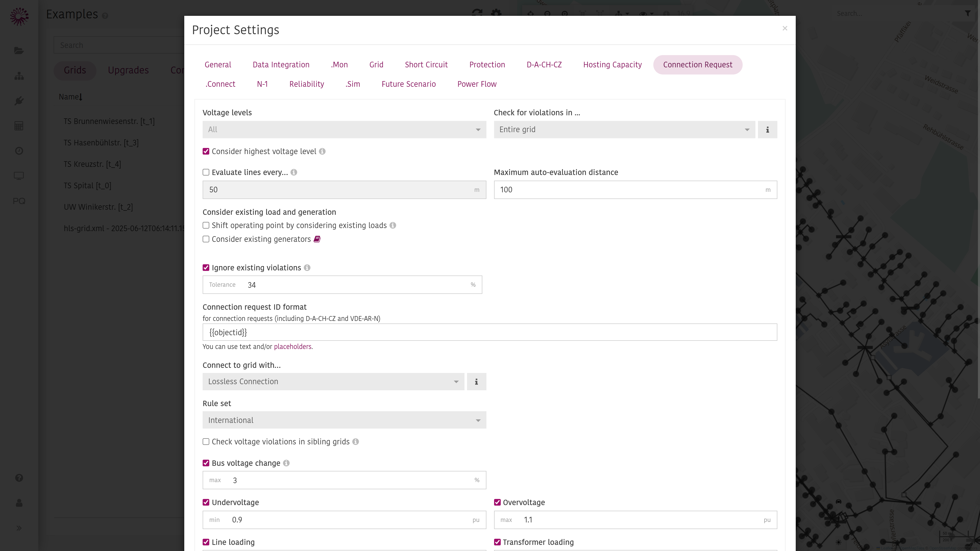This screenshot has width=980, height=551.
Task: Click the info button beside Entire grid dropdown
Action: click(767, 130)
